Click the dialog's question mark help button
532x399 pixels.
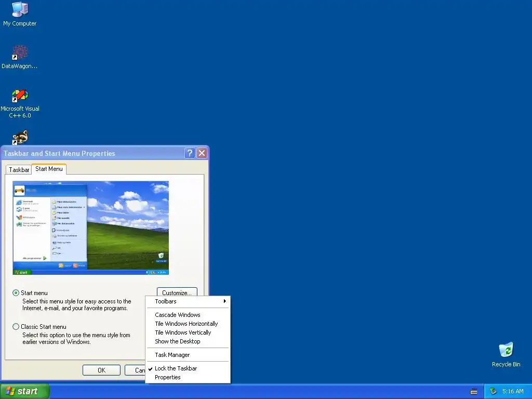(x=190, y=153)
